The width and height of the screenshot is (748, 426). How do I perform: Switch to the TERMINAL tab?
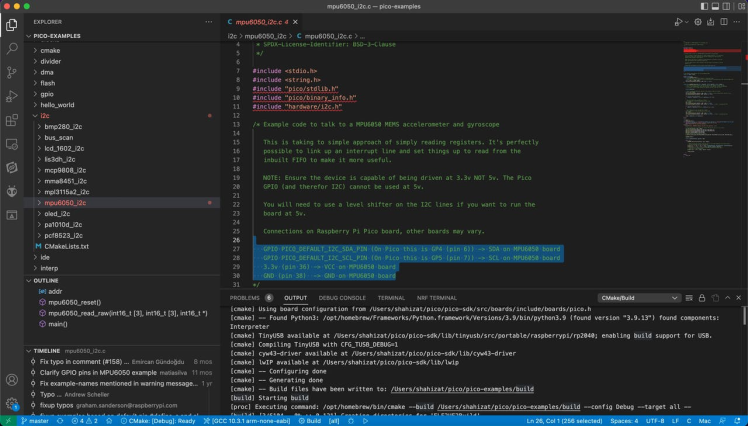tap(391, 298)
